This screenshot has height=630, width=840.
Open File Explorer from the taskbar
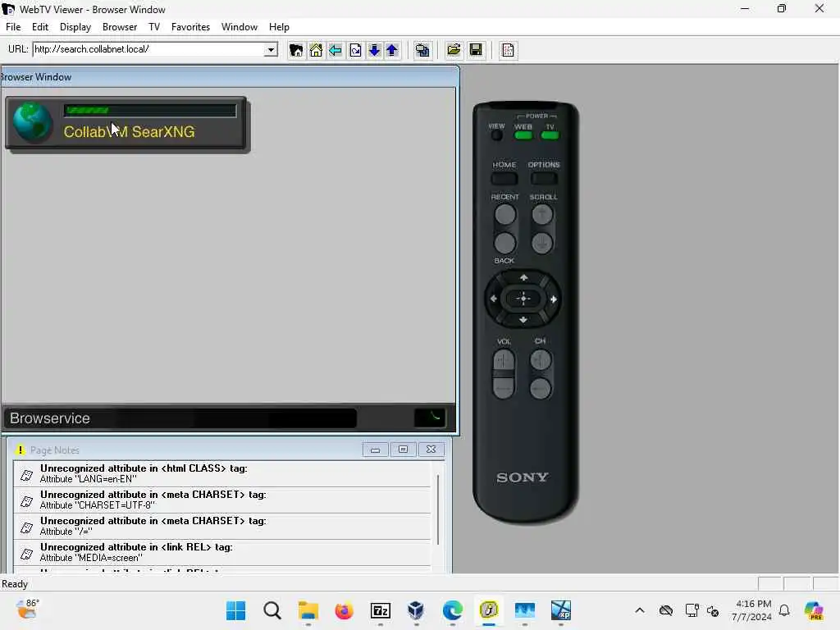(308, 610)
